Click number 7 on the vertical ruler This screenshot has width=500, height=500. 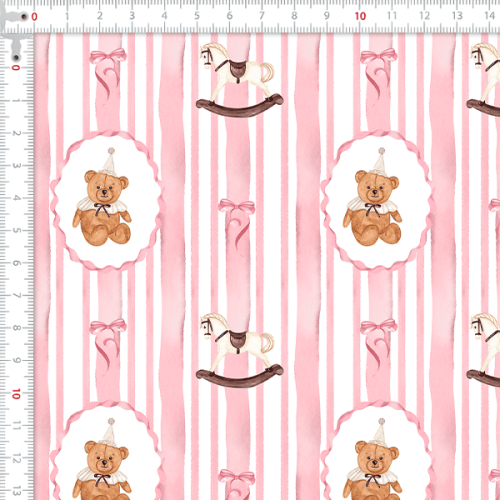tap(16, 295)
